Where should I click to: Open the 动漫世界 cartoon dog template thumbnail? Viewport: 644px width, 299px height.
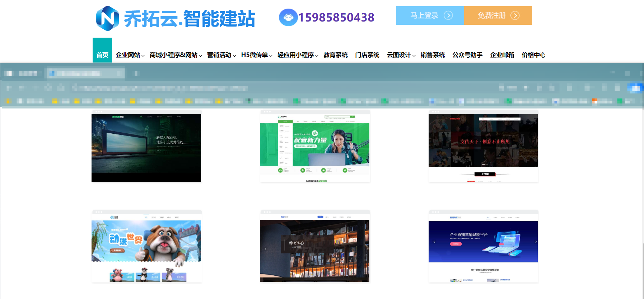click(x=146, y=246)
